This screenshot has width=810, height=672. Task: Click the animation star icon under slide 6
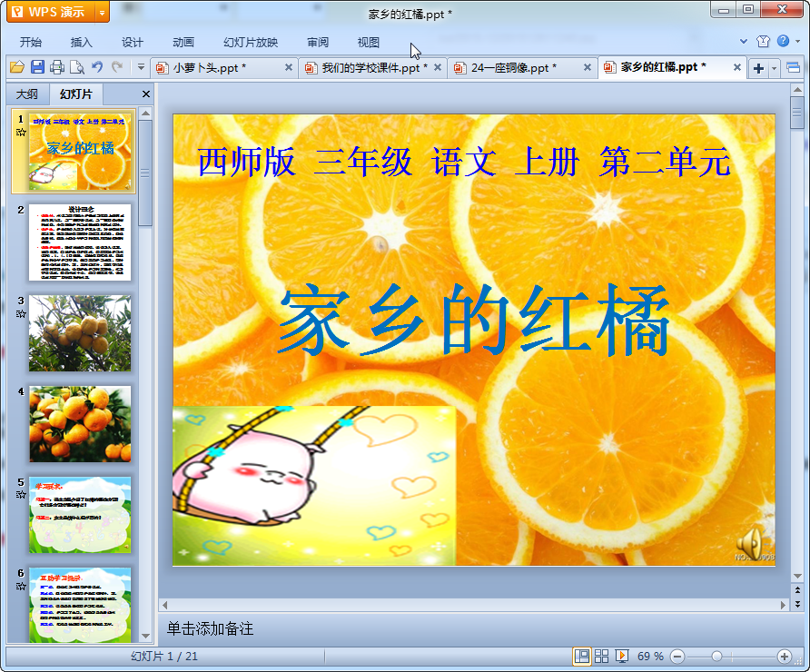(x=21, y=587)
